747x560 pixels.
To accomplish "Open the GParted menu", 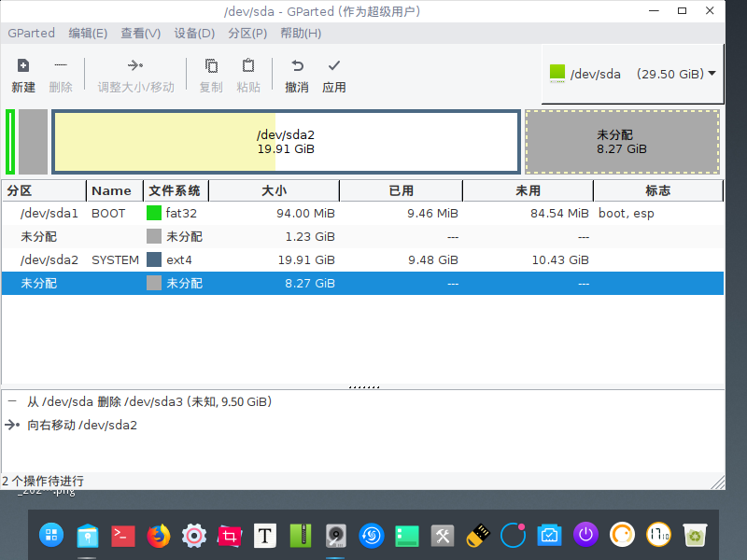I will 32,34.
